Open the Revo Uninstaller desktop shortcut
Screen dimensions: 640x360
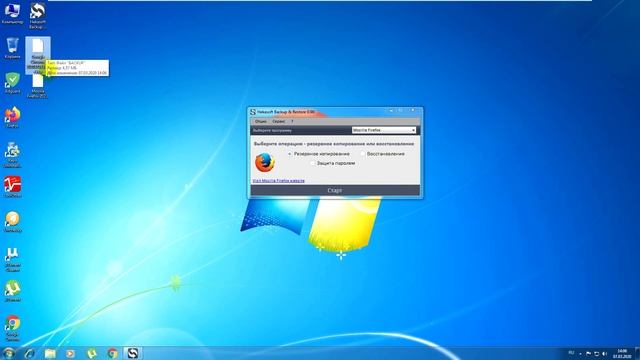12,154
